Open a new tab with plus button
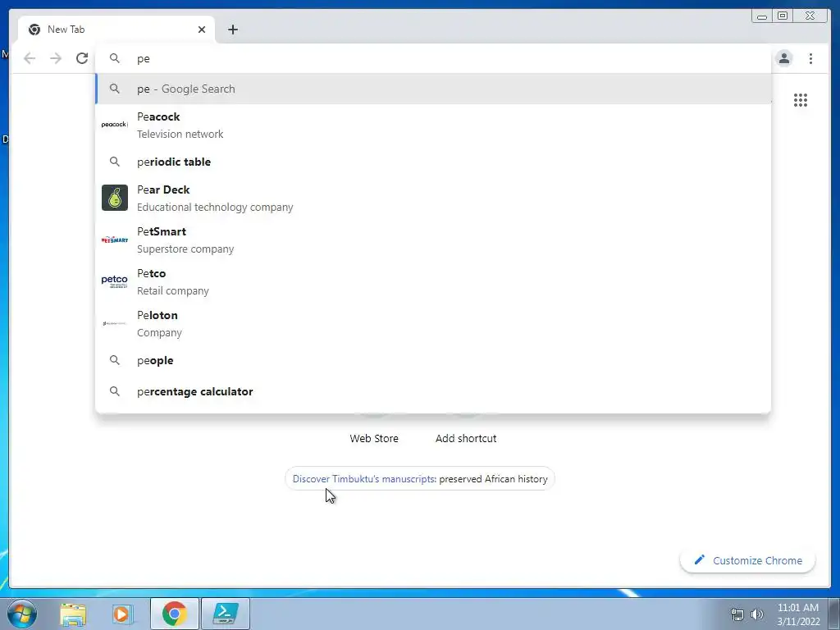The height and width of the screenshot is (630, 840). [x=232, y=30]
